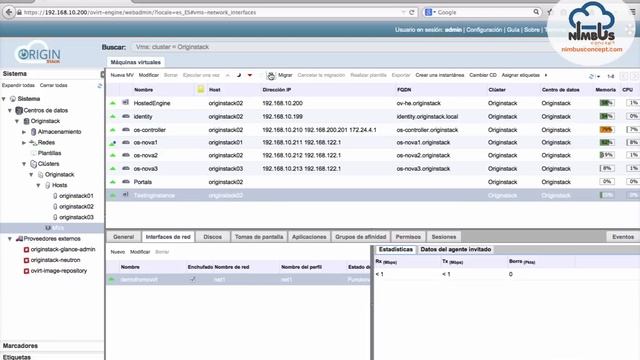Open the Grupos de afinidad subtab
Viewport: 640px width, 360px height.
point(360,237)
